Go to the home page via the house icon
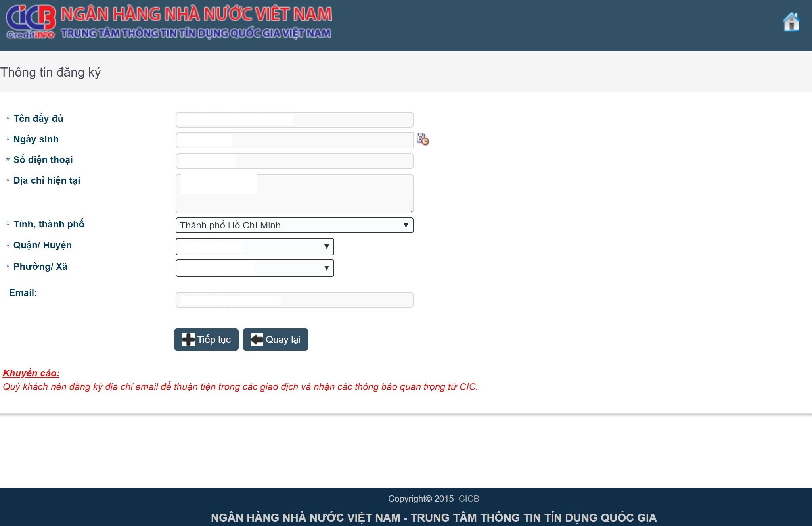This screenshot has height=526, width=812. click(791, 22)
